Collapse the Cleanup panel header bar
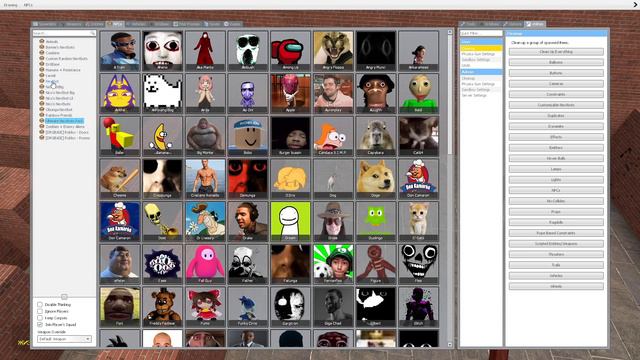Screen dimensions: 640x360 (556, 33)
